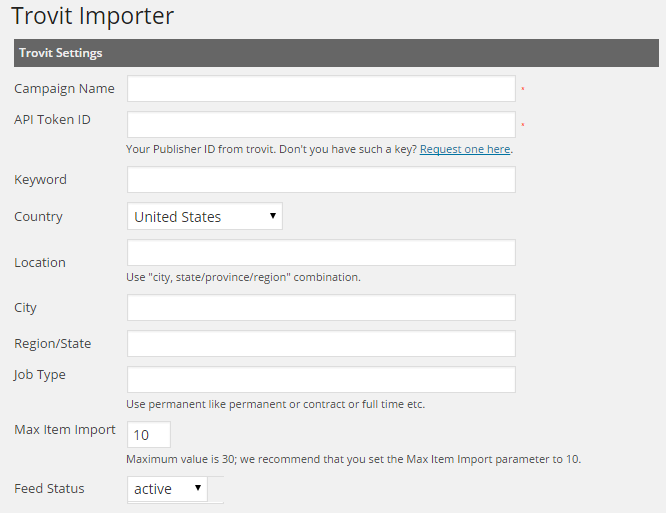Click the Job Type label text

coord(40,375)
